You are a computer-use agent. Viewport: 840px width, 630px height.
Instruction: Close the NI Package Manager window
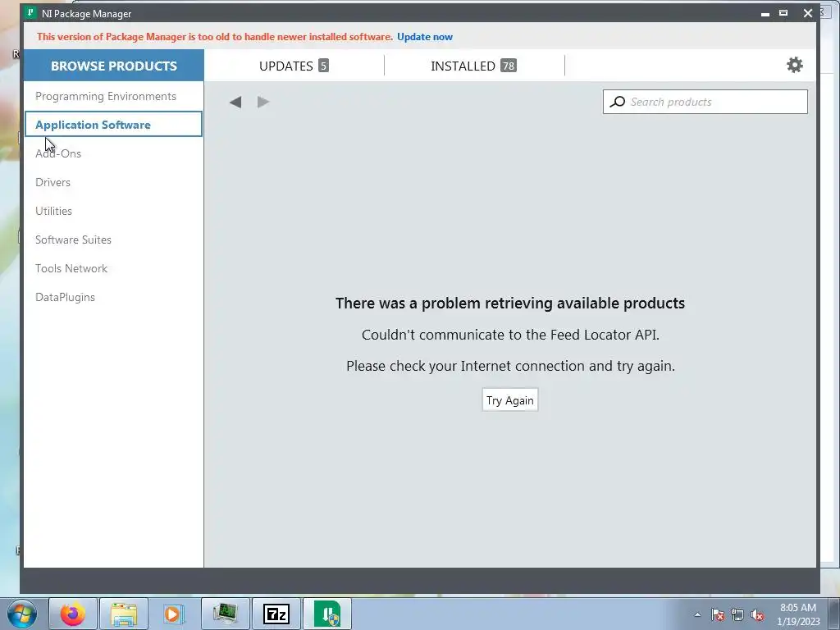[808, 13]
